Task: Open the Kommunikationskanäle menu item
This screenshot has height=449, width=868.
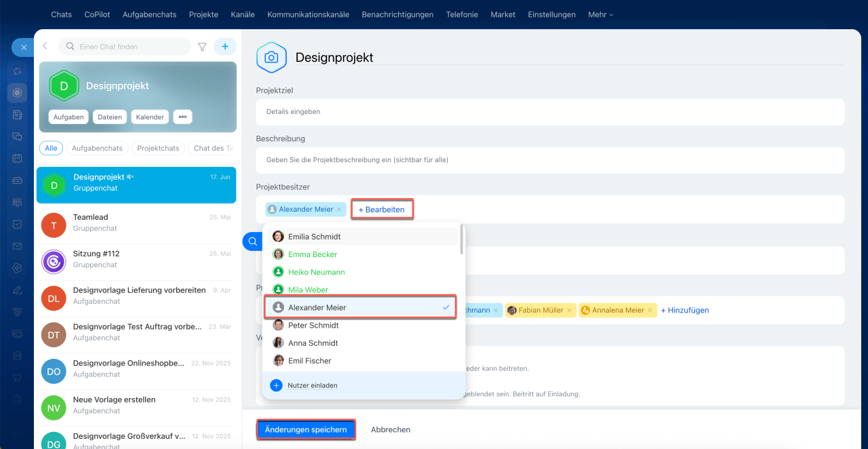Action: point(309,14)
